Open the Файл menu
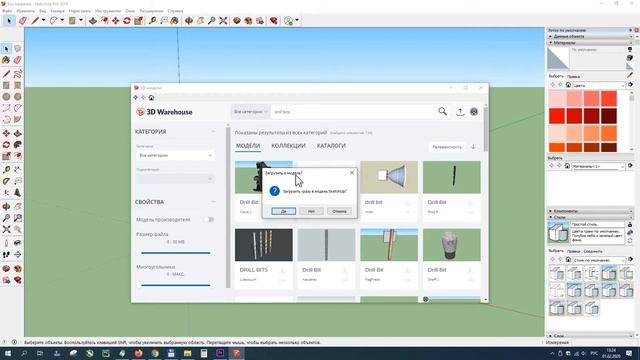 click(x=7, y=11)
